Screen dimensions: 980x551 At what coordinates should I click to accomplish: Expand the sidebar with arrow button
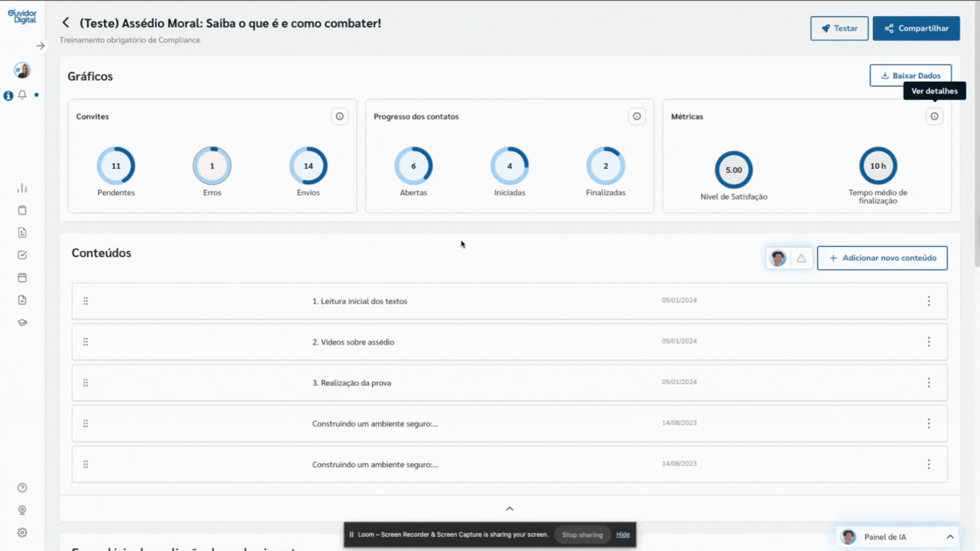(x=40, y=46)
